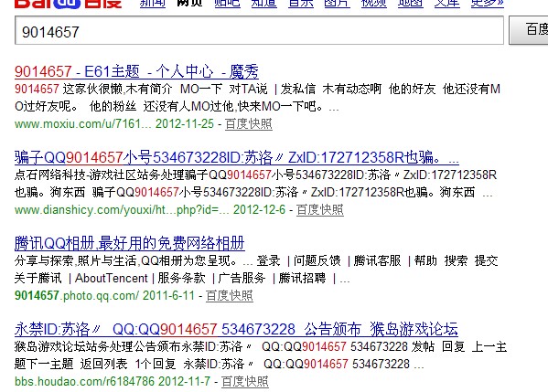
Task: Click the URL text 9014657.photo.qq.com/
Action: coord(77,296)
